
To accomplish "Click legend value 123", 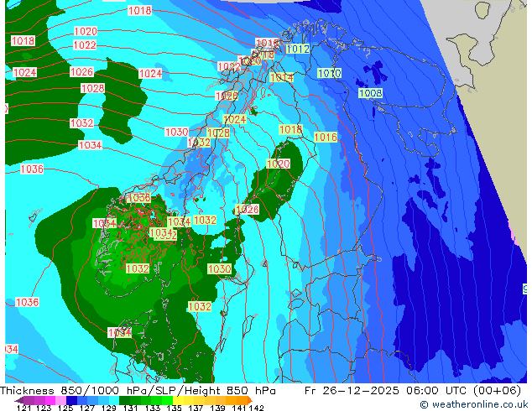I will 44,408.
